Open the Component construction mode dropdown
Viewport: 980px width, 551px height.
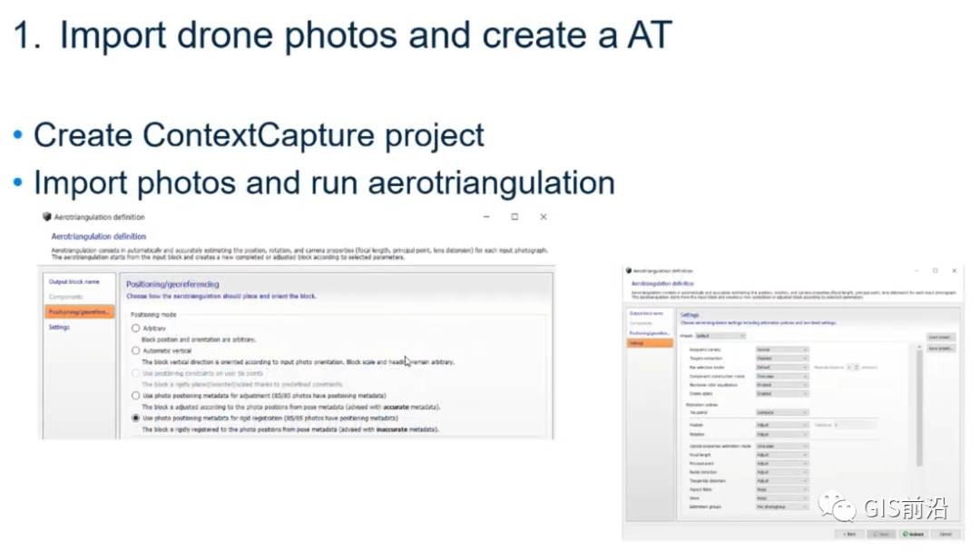pyautogui.click(x=782, y=376)
